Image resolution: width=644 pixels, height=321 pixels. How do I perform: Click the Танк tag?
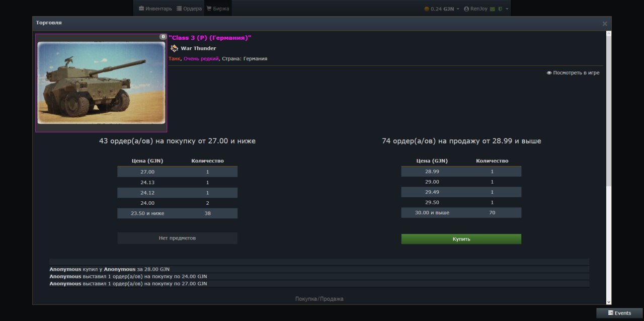tap(174, 58)
